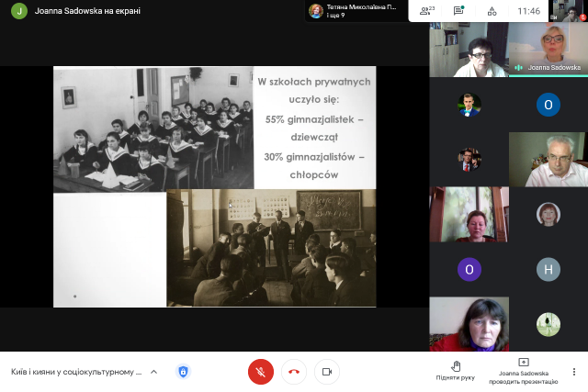The height and width of the screenshot is (392, 588).
Task: Click the green J presenter avatar
Action: pos(18,11)
